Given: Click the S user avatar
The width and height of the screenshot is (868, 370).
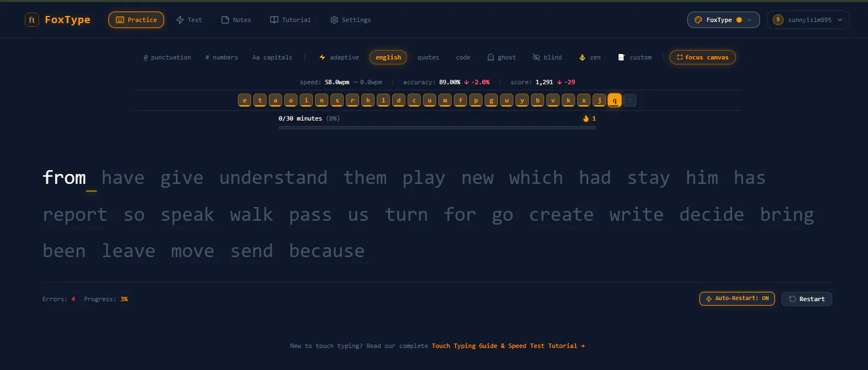Looking at the screenshot, I should click(778, 20).
